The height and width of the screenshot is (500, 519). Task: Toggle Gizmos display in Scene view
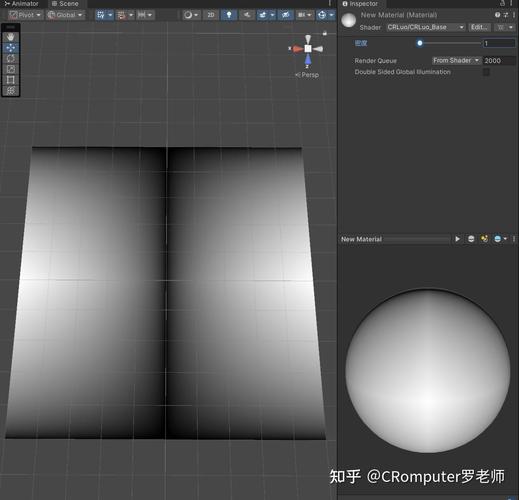pyautogui.click(x=322, y=15)
